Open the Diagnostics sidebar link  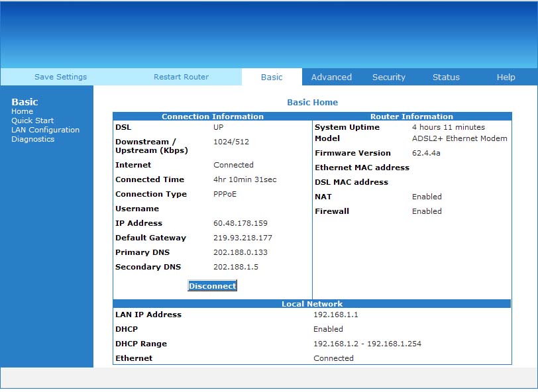click(x=32, y=139)
